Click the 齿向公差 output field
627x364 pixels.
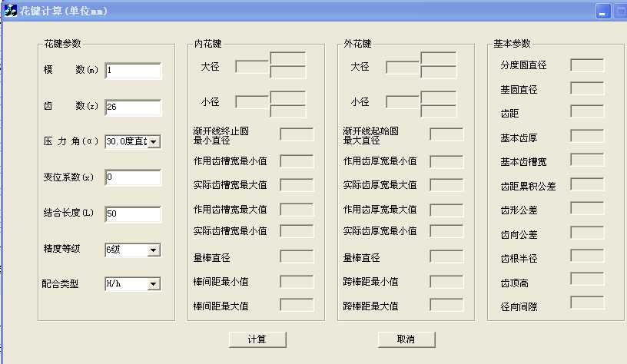587,232
